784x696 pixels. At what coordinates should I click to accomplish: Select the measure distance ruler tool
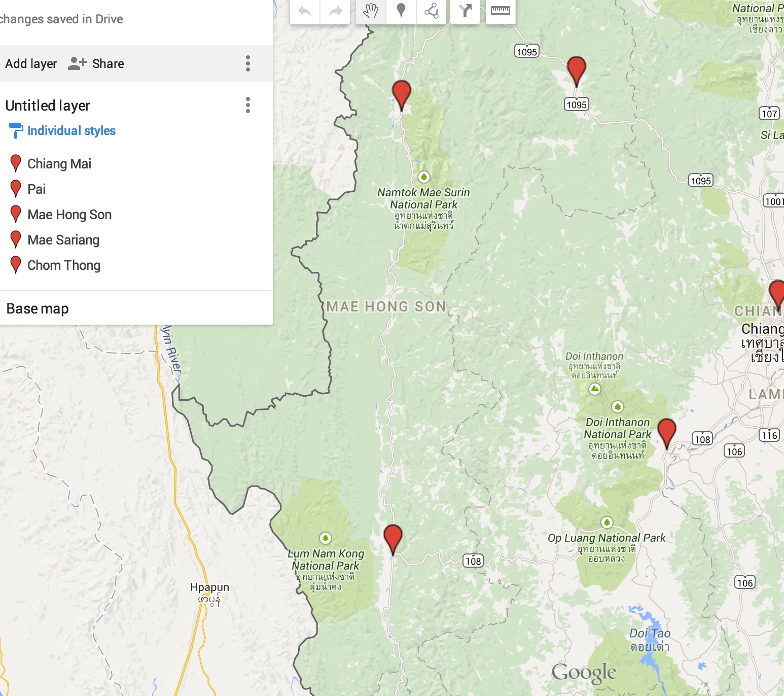[501, 11]
